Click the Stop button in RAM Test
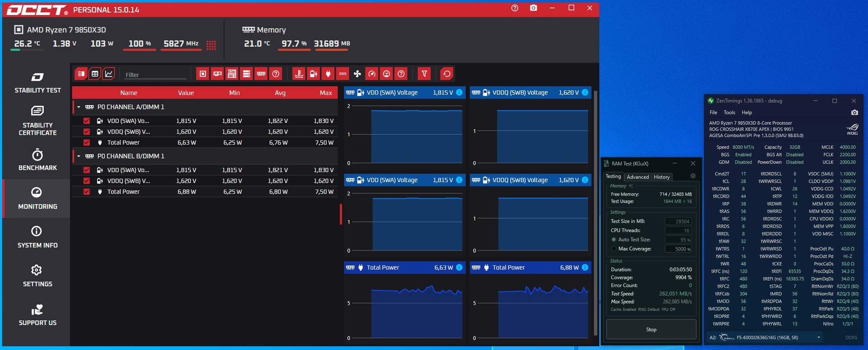This screenshot has height=350, width=868. coord(651,329)
